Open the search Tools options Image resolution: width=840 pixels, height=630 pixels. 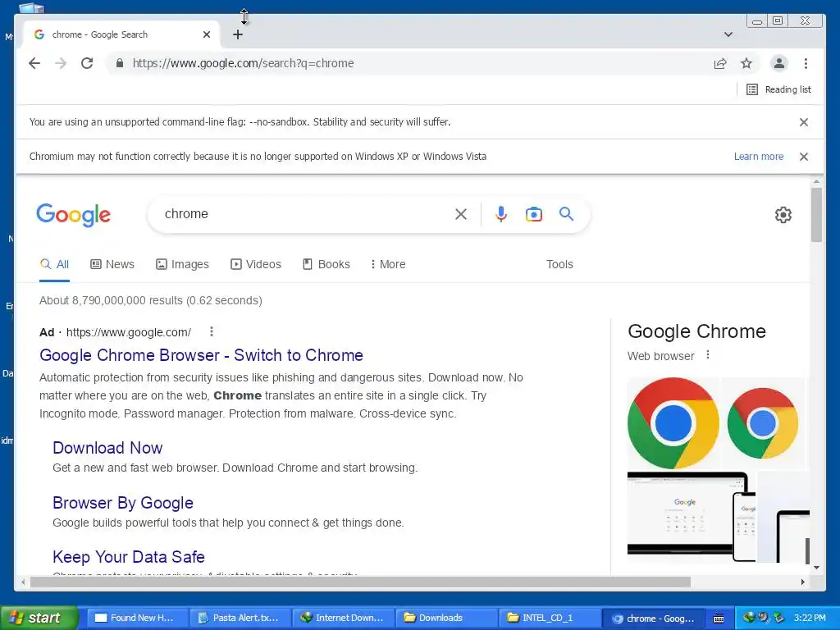[x=559, y=265]
